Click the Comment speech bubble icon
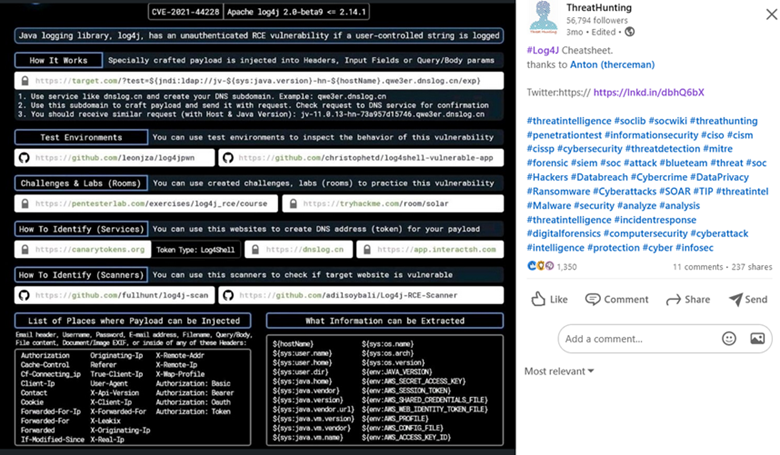780x455 pixels. point(617,299)
